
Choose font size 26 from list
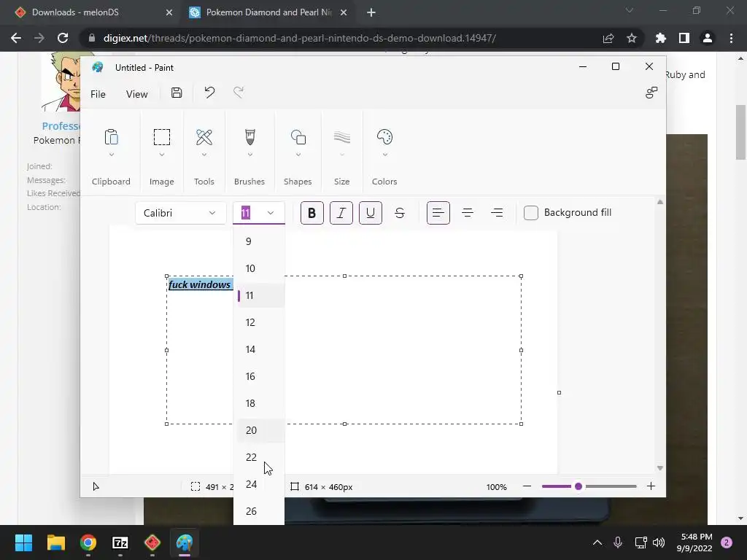259,511
